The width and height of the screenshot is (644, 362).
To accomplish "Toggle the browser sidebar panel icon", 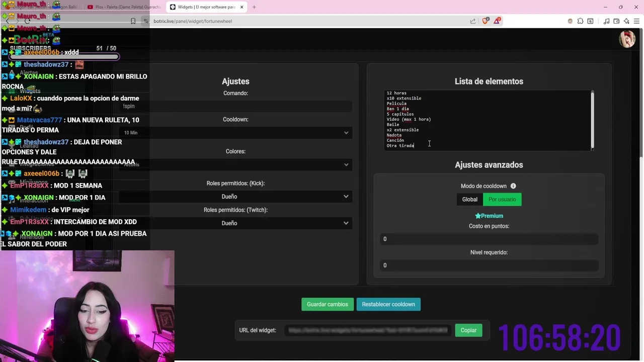I will 590,21.
